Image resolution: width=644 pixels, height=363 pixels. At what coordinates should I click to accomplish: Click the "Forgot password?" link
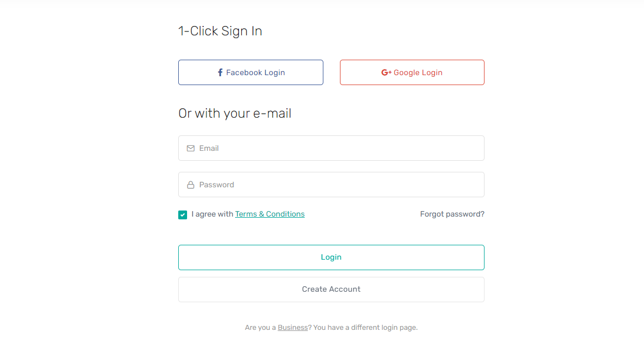click(x=452, y=214)
